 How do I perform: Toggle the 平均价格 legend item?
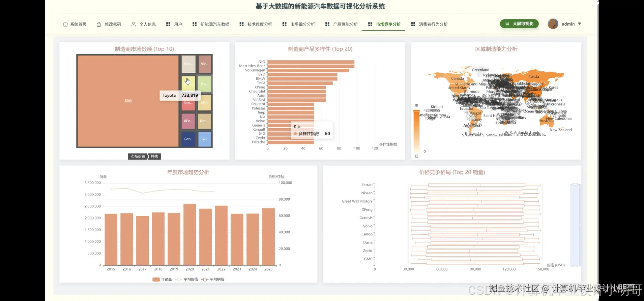(x=187, y=279)
